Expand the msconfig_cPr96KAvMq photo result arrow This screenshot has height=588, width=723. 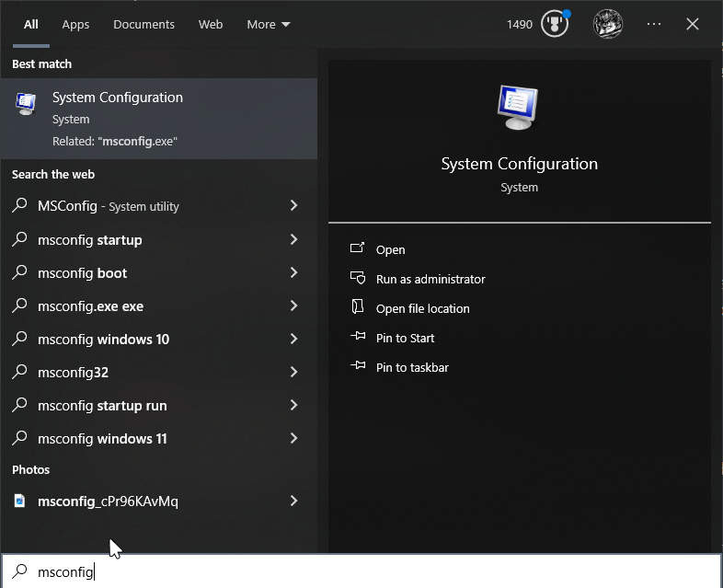[x=293, y=501]
